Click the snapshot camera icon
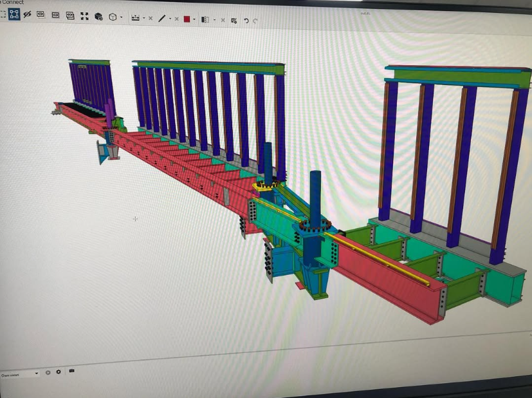Image resolution: width=532 pixels, height=398 pixels. point(71,372)
